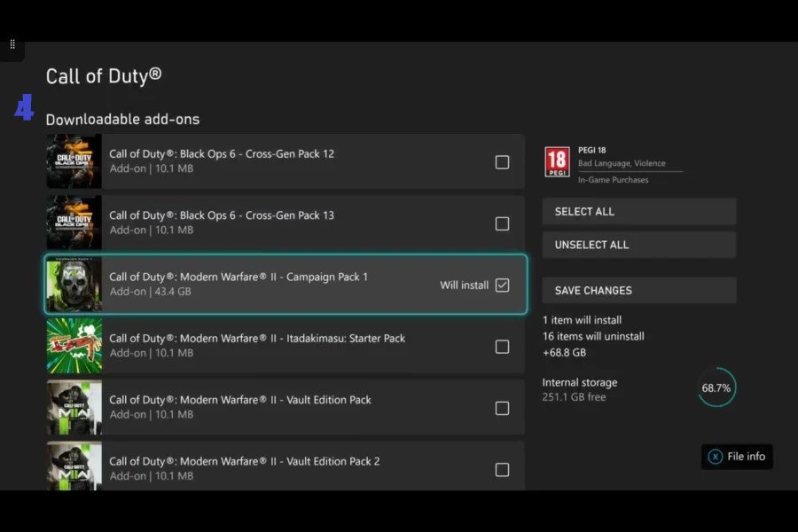This screenshot has height=532, width=798.
Task: Open the grip dots menu icon at top-left
Action: 12,44
